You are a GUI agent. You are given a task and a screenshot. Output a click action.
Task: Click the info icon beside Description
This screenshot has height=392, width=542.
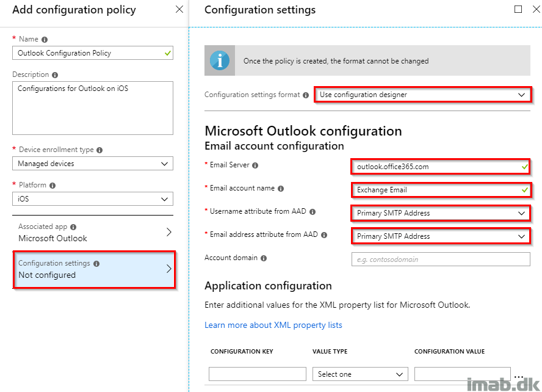click(x=55, y=75)
